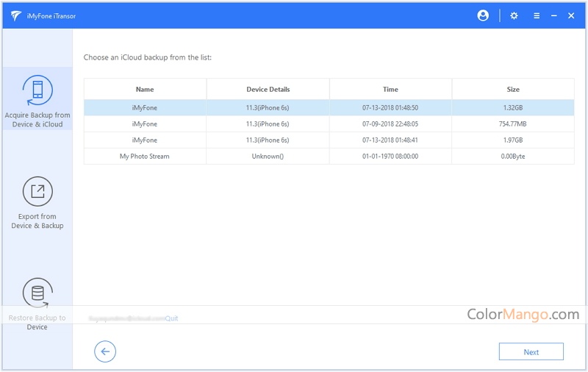Go back using the circled arrow
Screen dimensions: 588x372
coord(105,351)
